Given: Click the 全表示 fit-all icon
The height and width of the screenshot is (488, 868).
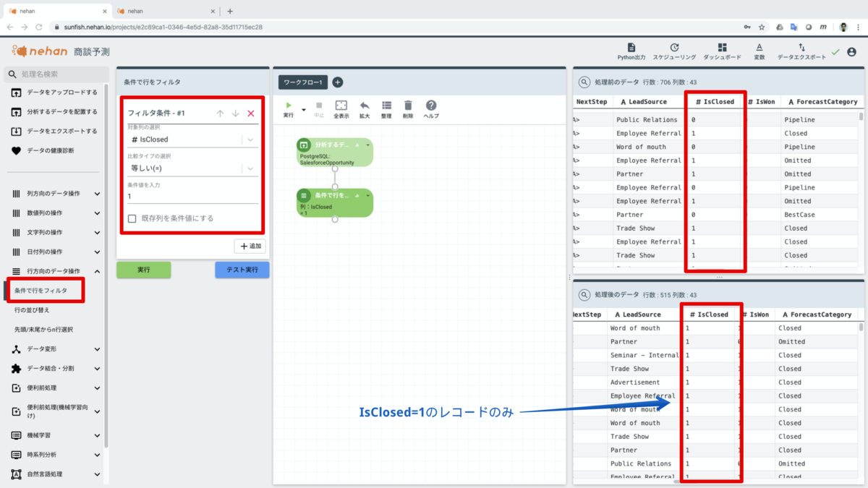Looking at the screenshot, I should coord(341,106).
